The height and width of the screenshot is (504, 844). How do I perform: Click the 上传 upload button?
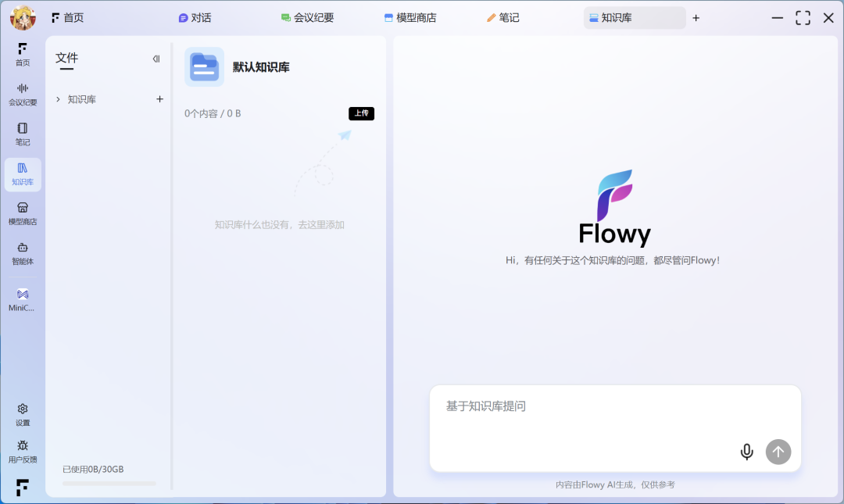point(361,113)
